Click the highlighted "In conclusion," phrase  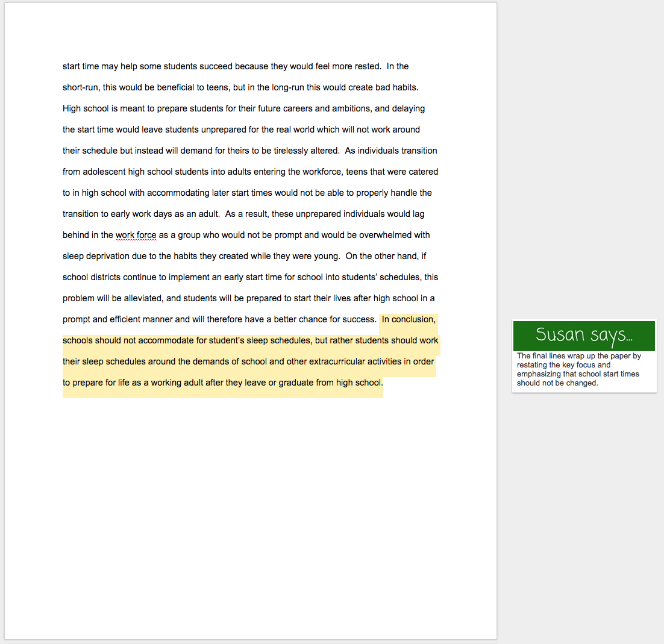(x=408, y=319)
